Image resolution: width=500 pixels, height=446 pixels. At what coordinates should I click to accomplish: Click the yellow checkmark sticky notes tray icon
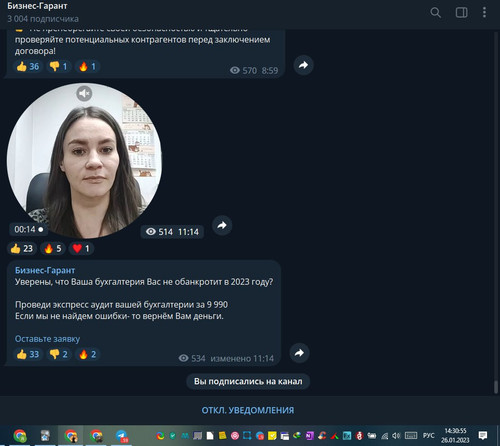tap(272, 436)
